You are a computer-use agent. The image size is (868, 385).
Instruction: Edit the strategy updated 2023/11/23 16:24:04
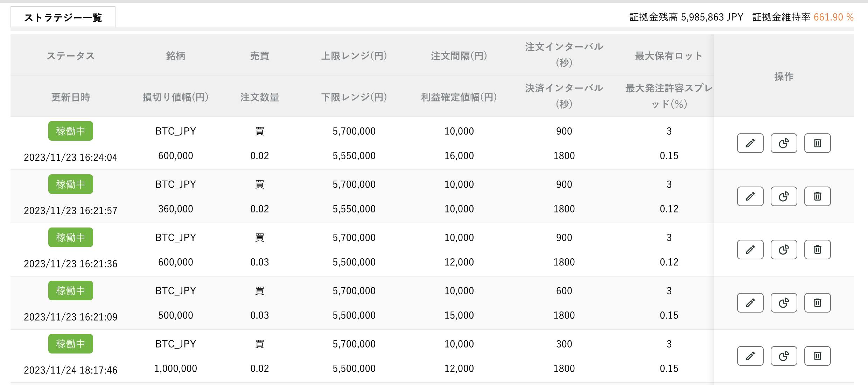coord(750,143)
